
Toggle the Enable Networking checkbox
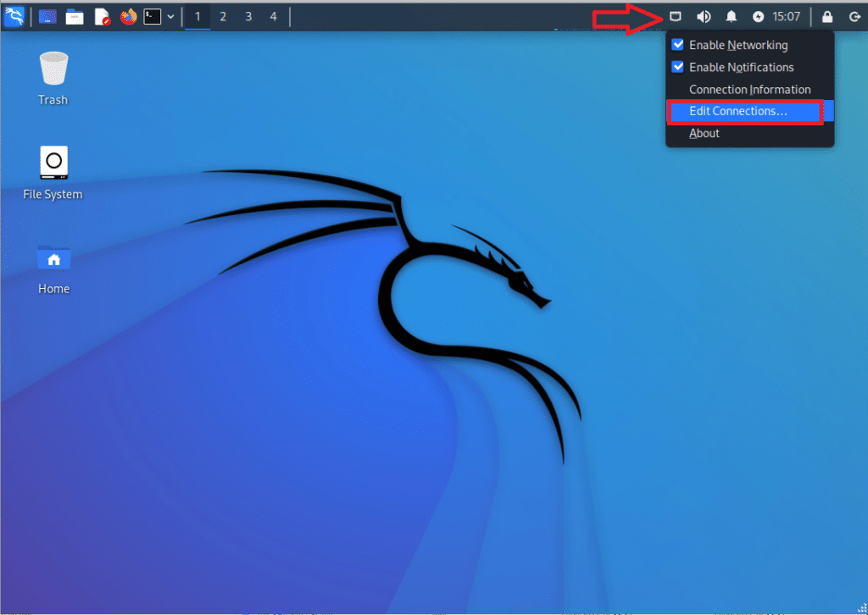[x=677, y=45]
